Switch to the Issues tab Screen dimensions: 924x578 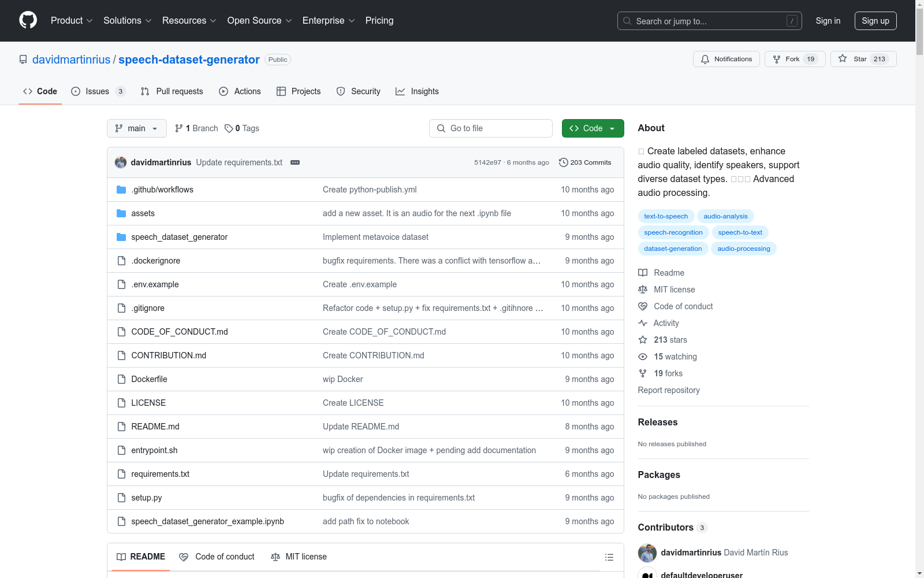pyautogui.click(x=98, y=91)
